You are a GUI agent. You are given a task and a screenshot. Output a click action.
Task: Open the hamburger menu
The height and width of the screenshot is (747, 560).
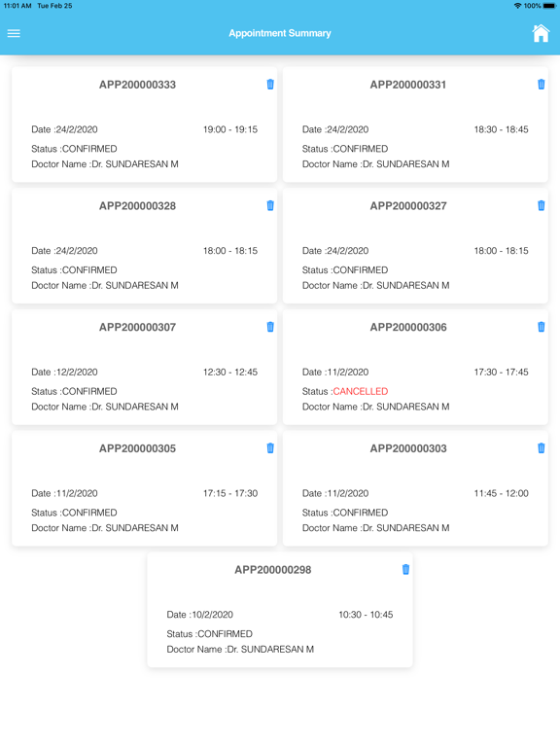(14, 33)
